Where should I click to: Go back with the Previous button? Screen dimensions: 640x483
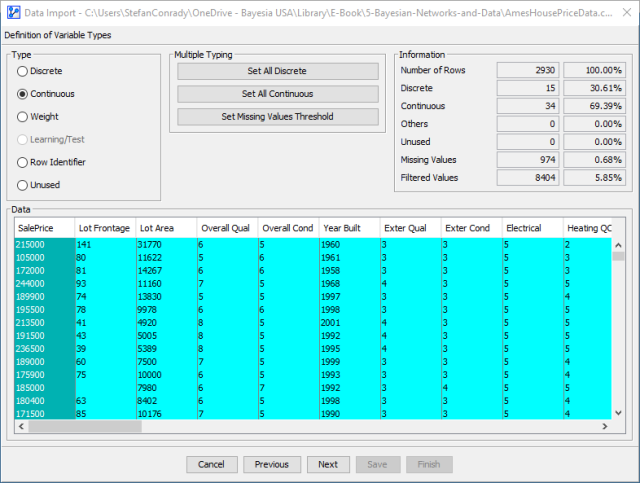pyautogui.click(x=272, y=464)
